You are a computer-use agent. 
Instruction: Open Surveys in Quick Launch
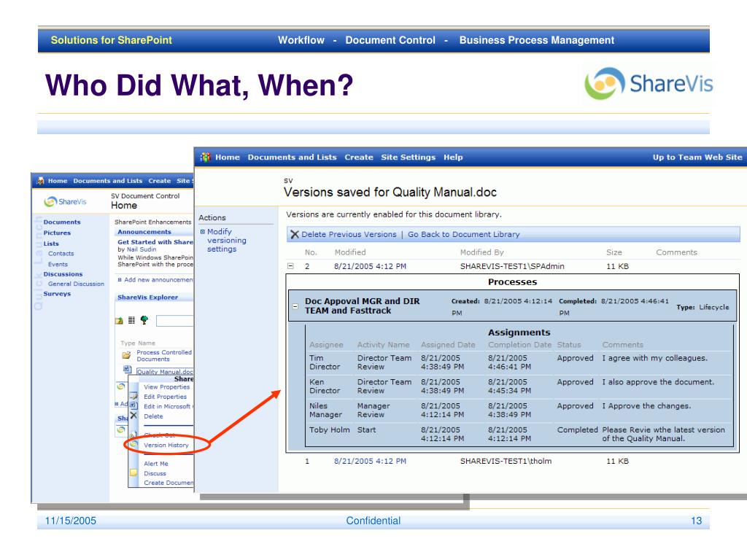57,294
